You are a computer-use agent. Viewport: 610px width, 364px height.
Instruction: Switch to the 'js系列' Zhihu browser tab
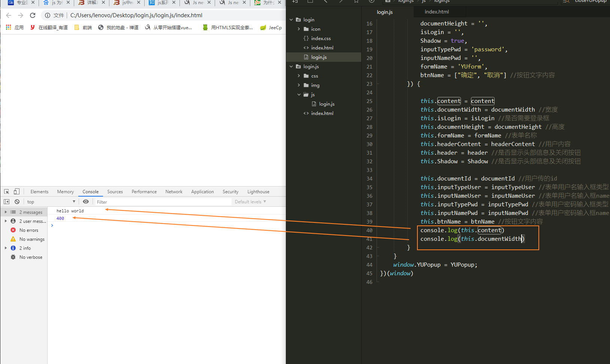(x=161, y=3)
